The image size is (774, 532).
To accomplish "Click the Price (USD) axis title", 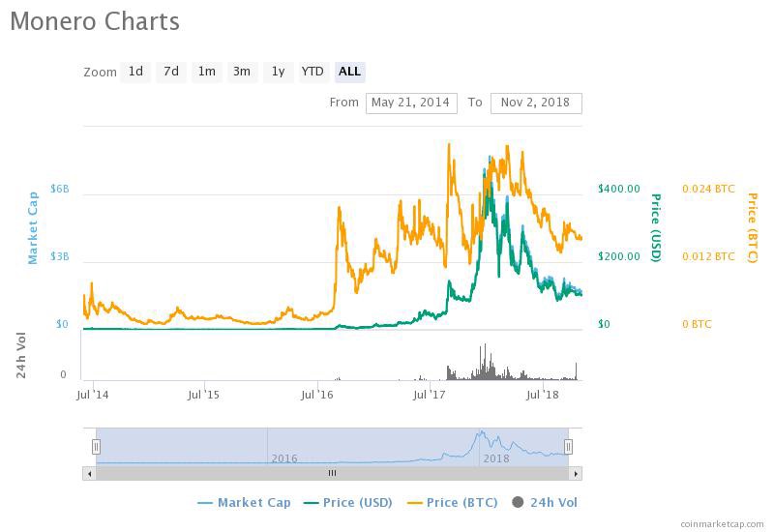I will [x=656, y=227].
